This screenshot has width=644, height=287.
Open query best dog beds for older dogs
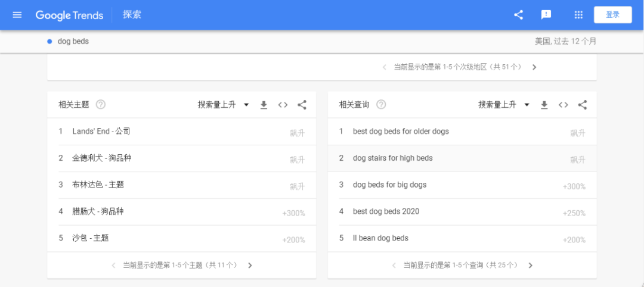[401, 131]
